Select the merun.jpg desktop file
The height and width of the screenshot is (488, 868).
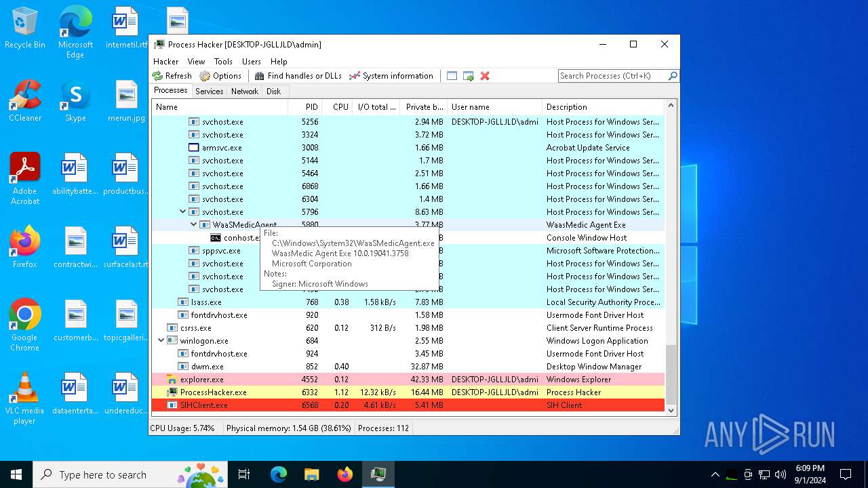[127, 102]
